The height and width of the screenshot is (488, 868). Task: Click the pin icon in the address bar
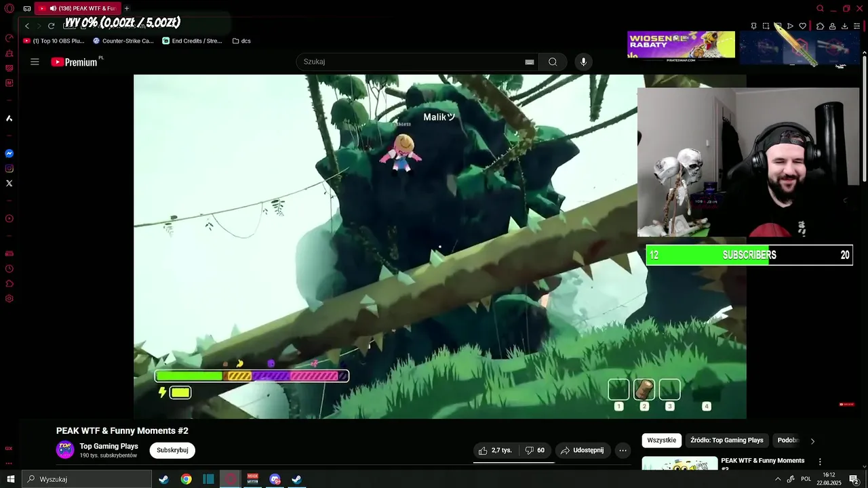click(753, 26)
